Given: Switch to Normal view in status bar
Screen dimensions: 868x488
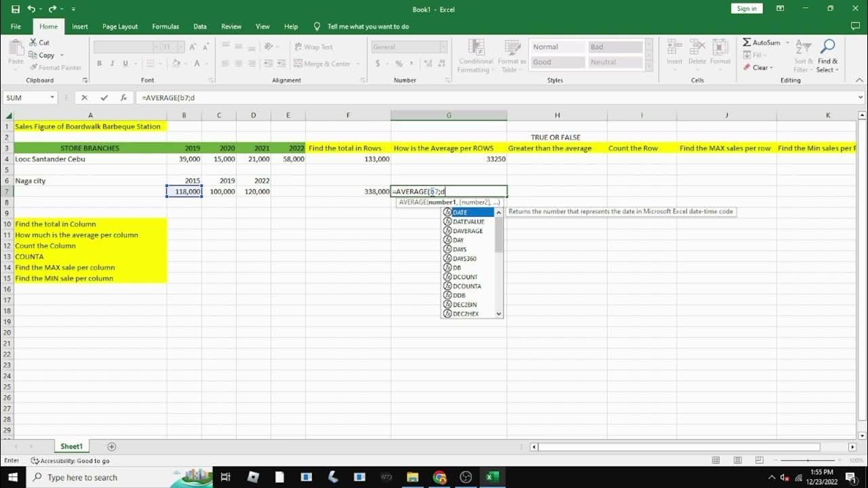Looking at the screenshot, I should (x=715, y=460).
